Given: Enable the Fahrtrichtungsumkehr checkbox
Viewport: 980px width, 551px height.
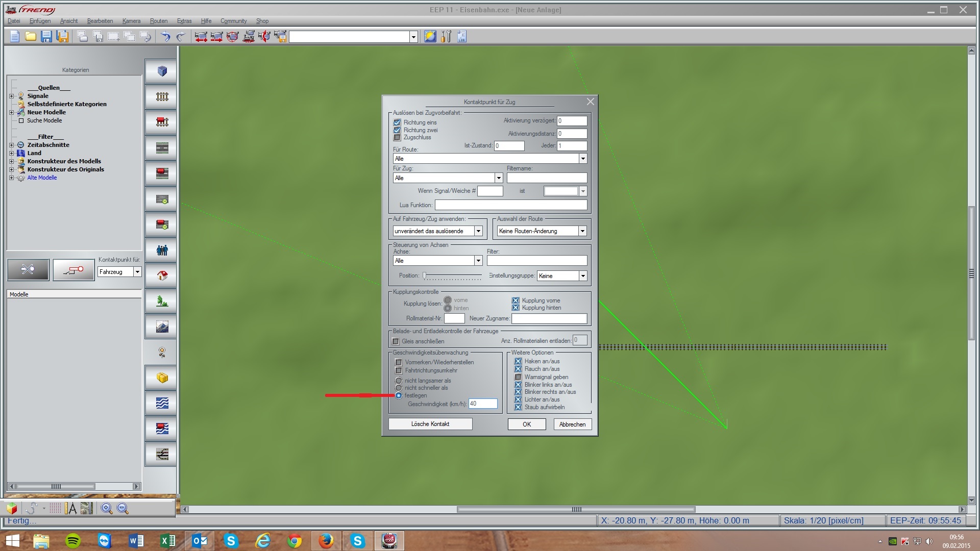Looking at the screenshot, I should (399, 370).
